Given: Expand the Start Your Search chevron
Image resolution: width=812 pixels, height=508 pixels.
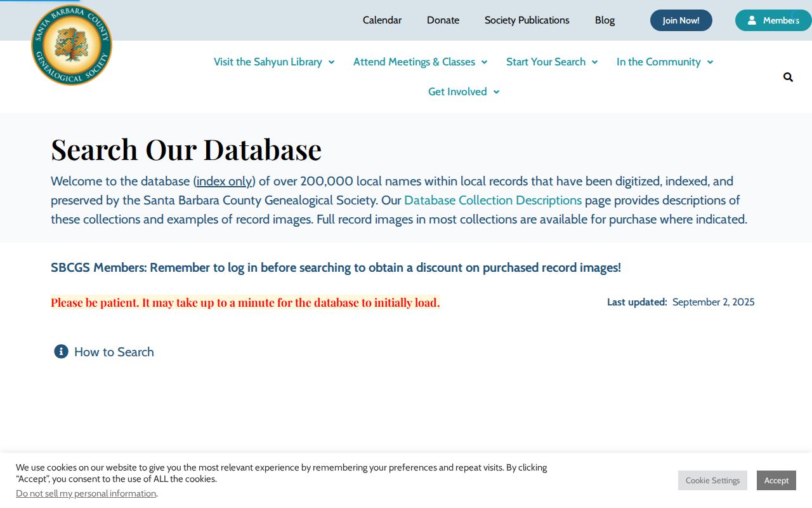Looking at the screenshot, I should point(594,62).
